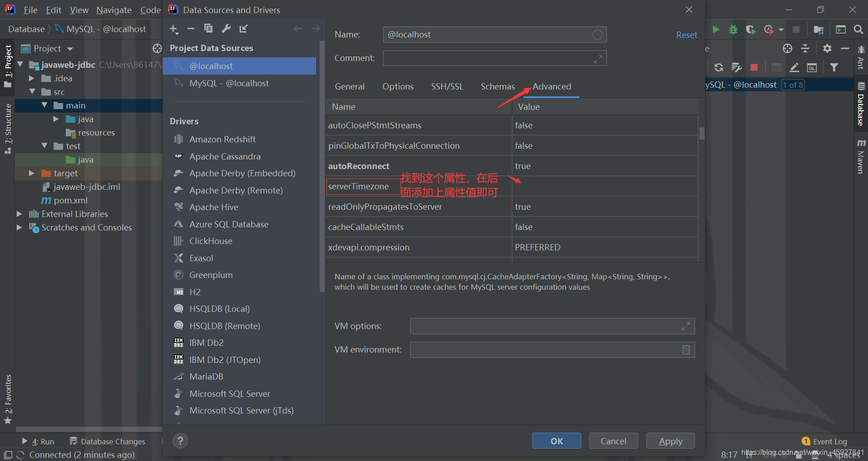Click the help question mark button
Image resolution: width=868 pixels, height=461 pixels.
pos(180,441)
